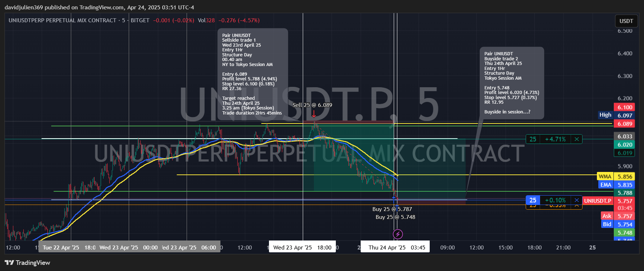Image resolution: width=644 pixels, height=271 pixels.
Task: Close the position line showing +0.10%
Action: 576,200
